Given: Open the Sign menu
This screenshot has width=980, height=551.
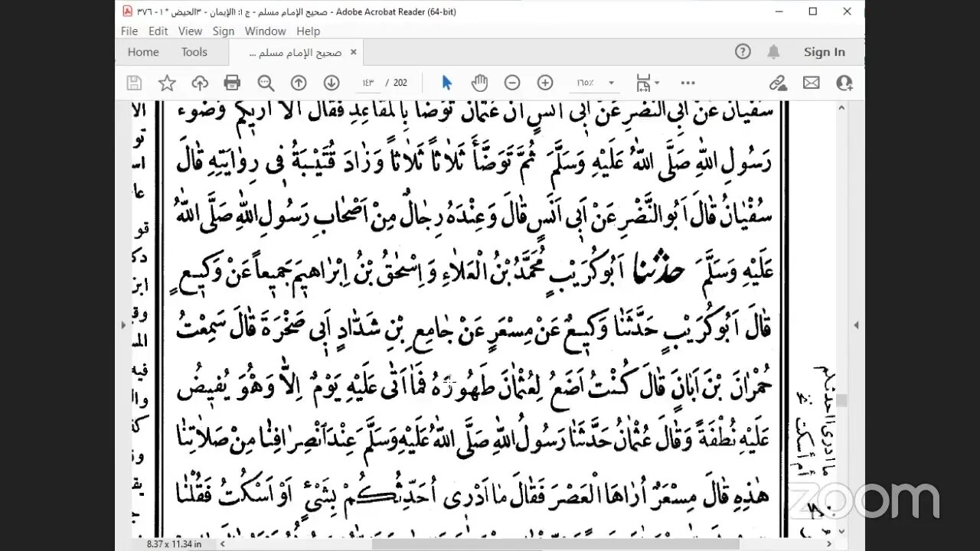Looking at the screenshot, I should tap(224, 31).
